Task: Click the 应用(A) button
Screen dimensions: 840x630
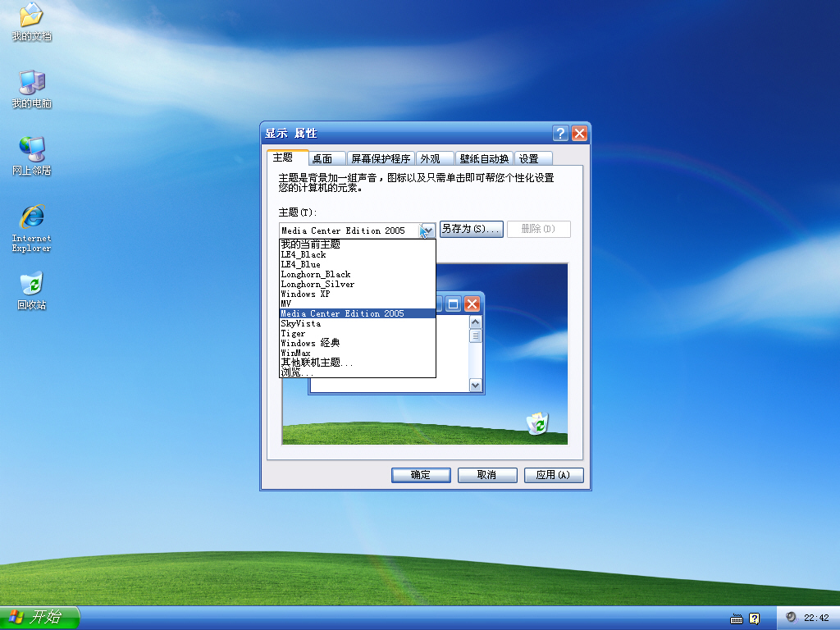Action: (x=554, y=475)
